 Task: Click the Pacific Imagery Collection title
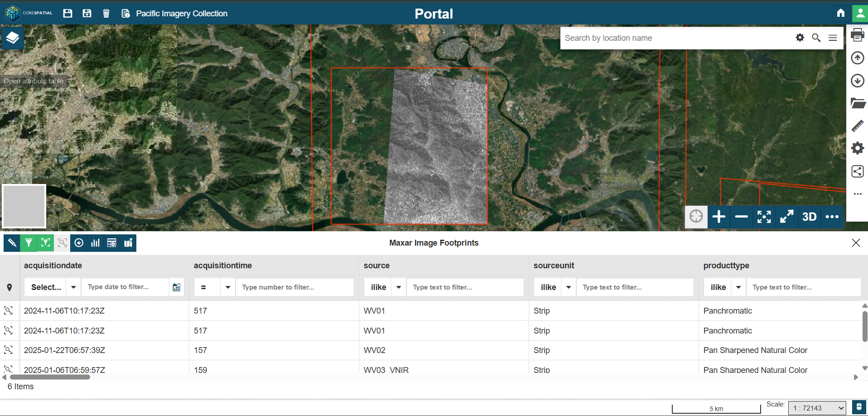(x=181, y=14)
